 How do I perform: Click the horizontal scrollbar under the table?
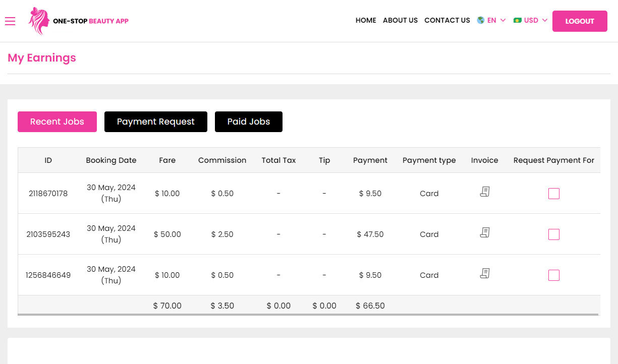[x=308, y=315]
